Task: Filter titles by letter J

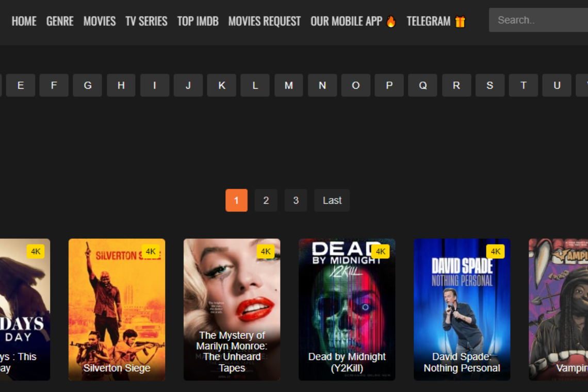Action: coord(188,86)
